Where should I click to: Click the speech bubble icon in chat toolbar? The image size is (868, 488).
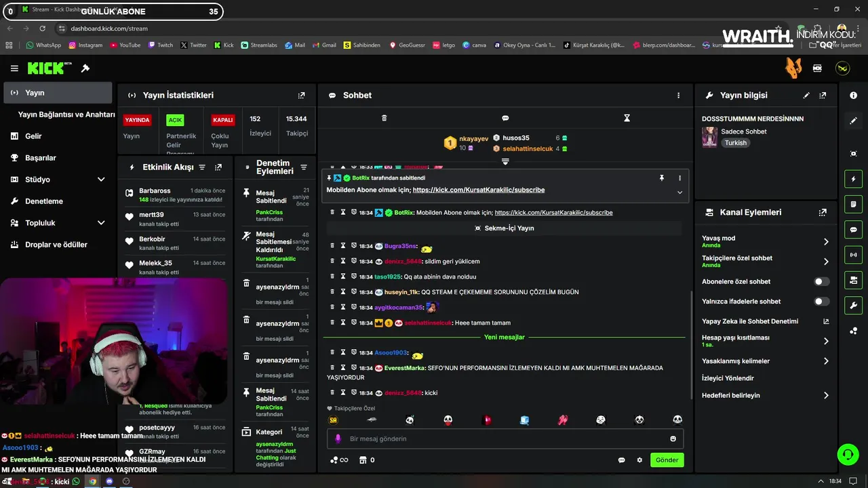pos(505,118)
